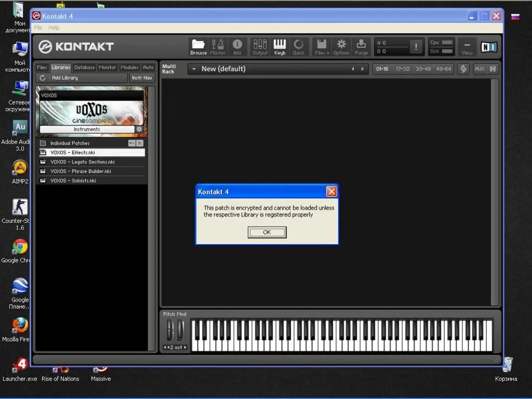Click the VOXOS cinesamples banner

point(92,113)
